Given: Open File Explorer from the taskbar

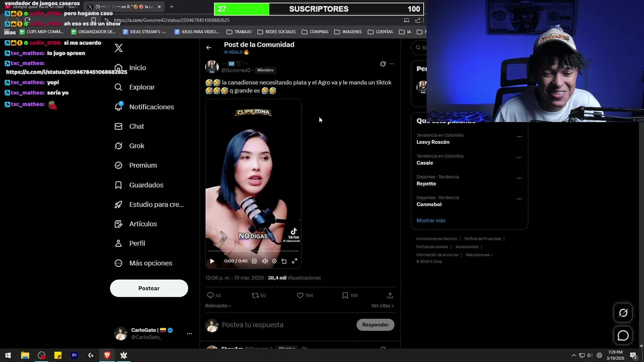Looking at the screenshot, I should (25, 355).
